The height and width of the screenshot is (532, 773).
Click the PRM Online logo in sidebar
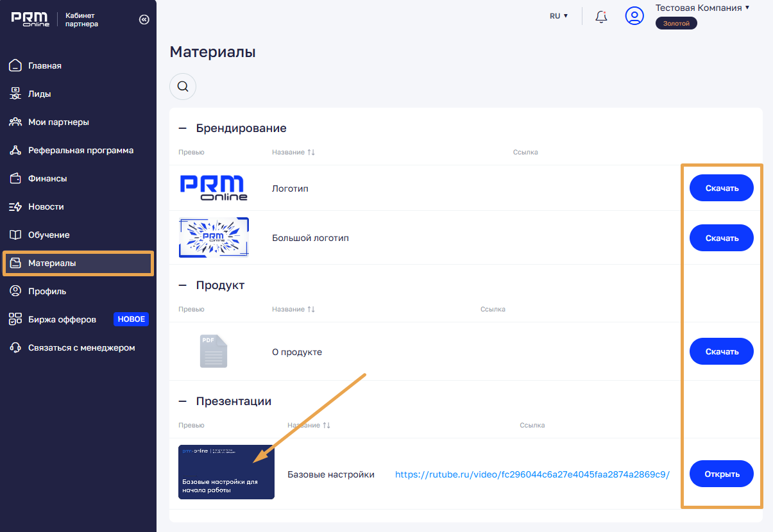(x=30, y=19)
